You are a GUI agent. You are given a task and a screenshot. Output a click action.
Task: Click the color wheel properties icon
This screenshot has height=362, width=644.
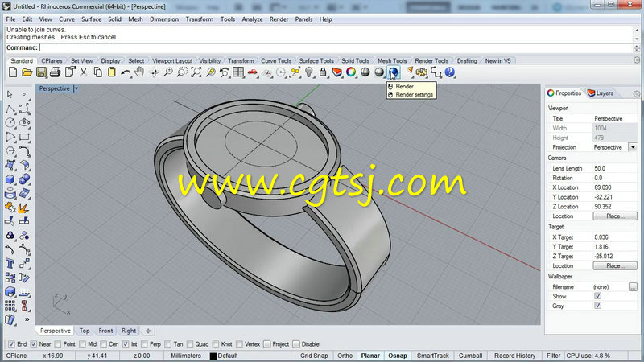pos(351,72)
